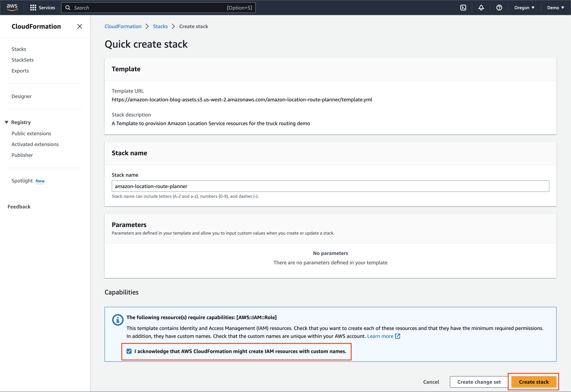Image resolution: width=571 pixels, height=392 pixels.
Task: Click the AWS home logo
Action: pyautogui.click(x=12, y=7)
